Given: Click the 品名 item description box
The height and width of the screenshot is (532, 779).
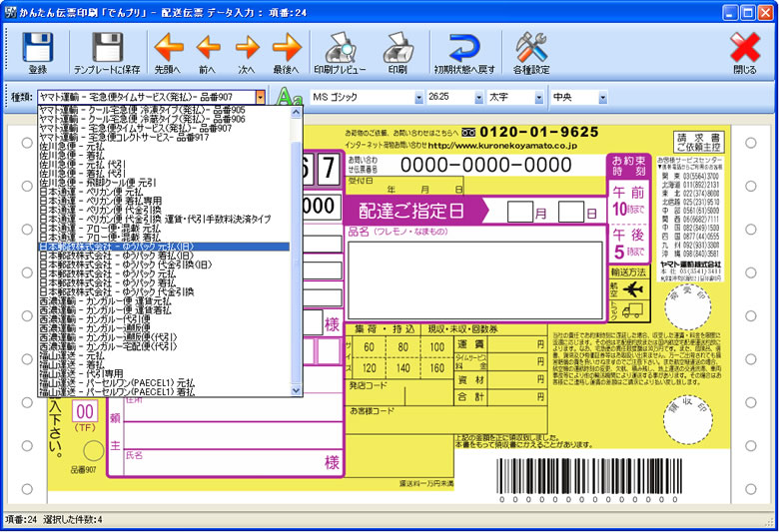Looking at the screenshot, I should point(475,280).
